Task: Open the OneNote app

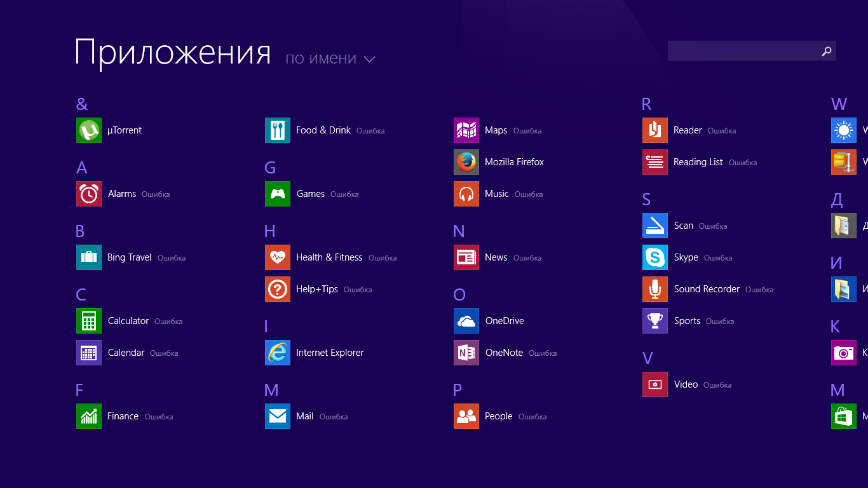Action: point(466,353)
